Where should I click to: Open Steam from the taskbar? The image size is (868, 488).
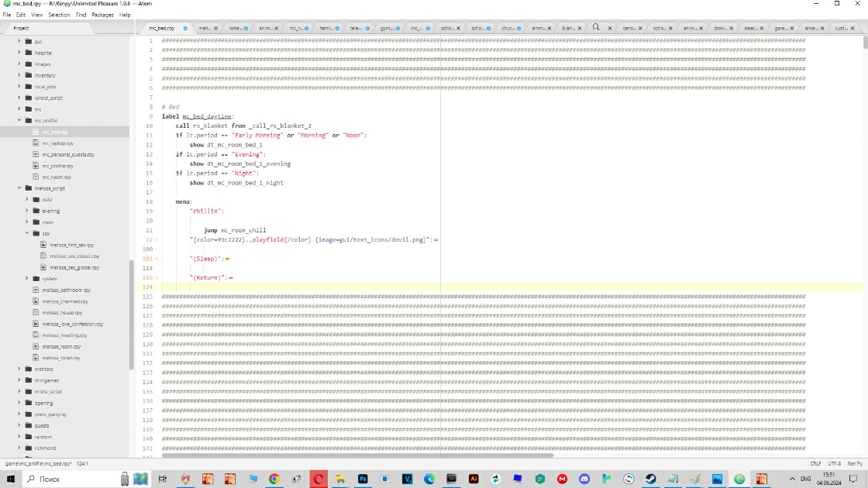[650, 479]
